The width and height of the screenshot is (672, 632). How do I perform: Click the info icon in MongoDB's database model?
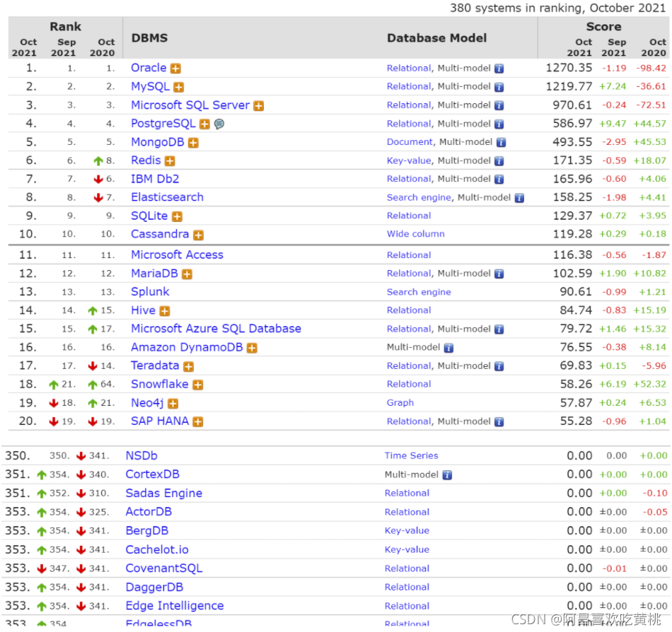pyautogui.click(x=501, y=143)
